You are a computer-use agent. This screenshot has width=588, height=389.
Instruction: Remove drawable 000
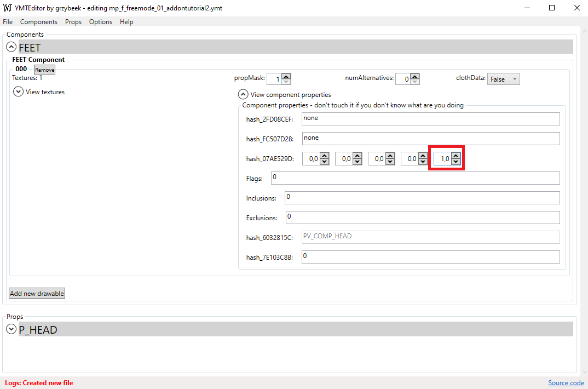point(45,70)
